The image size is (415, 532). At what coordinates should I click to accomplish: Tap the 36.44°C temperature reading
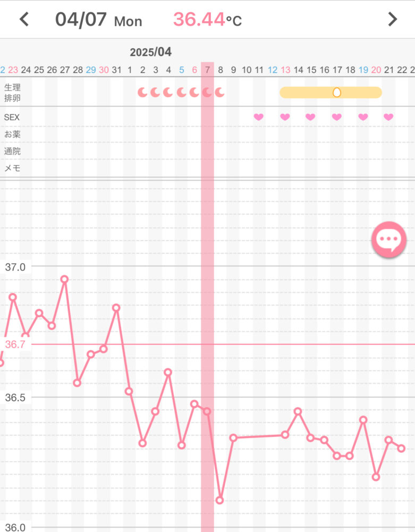pyautogui.click(x=207, y=20)
